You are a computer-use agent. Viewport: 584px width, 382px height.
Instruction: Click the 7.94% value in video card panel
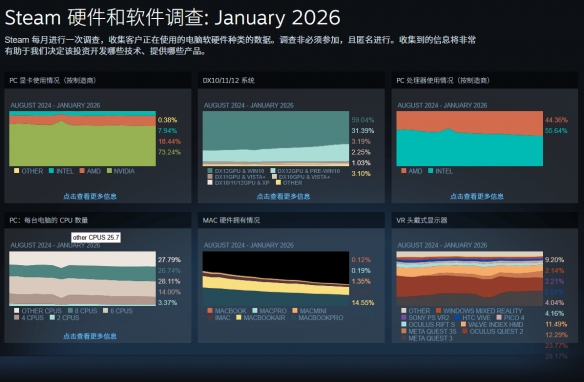tap(167, 131)
